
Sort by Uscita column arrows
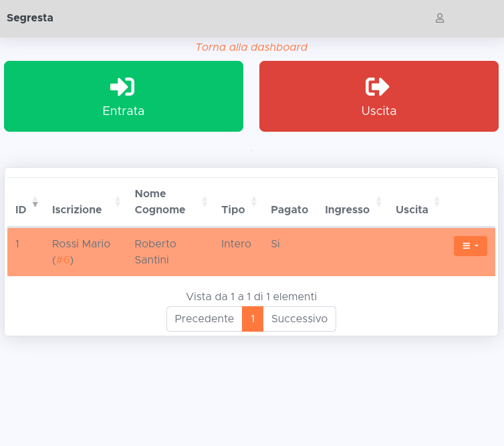tap(436, 202)
